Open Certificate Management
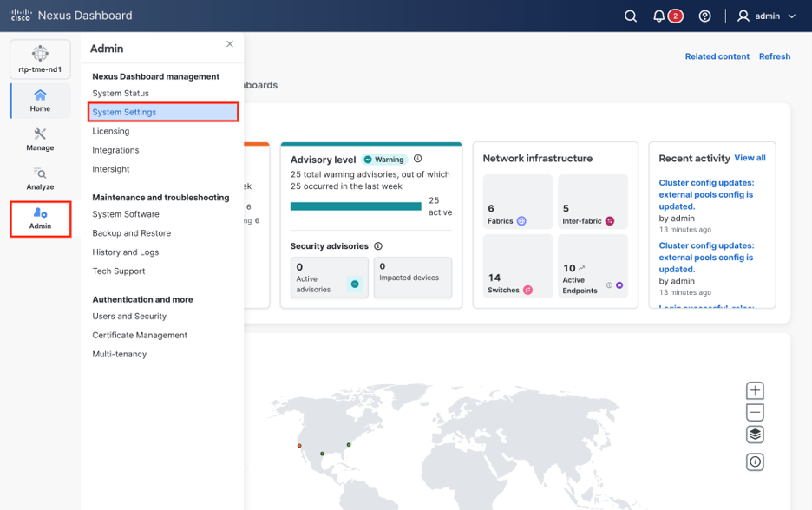The image size is (812, 510). tap(140, 335)
